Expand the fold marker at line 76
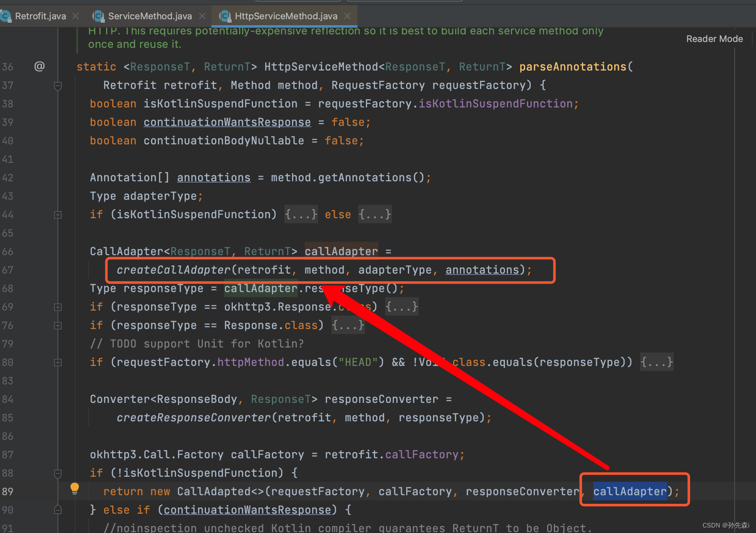The image size is (756, 533). pos(58,326)
